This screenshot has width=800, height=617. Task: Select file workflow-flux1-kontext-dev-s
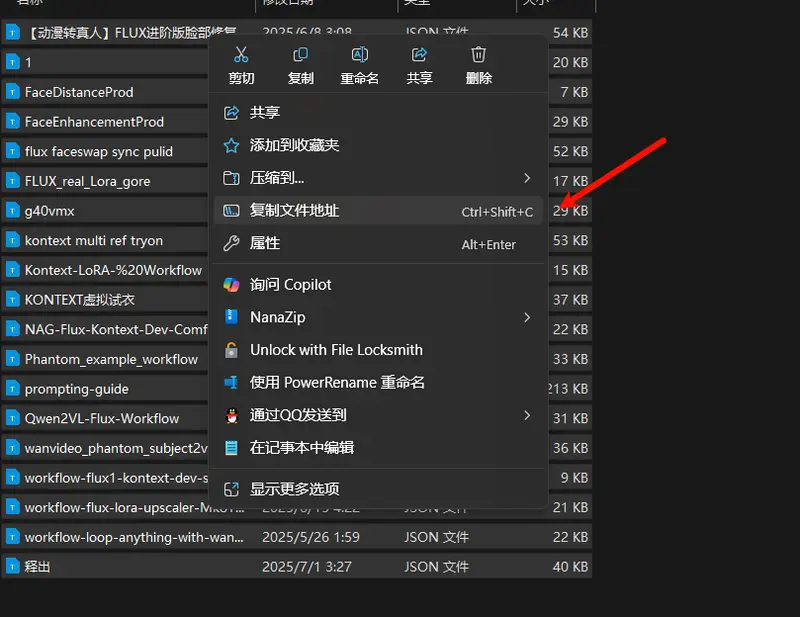click(x=116, y=478)
